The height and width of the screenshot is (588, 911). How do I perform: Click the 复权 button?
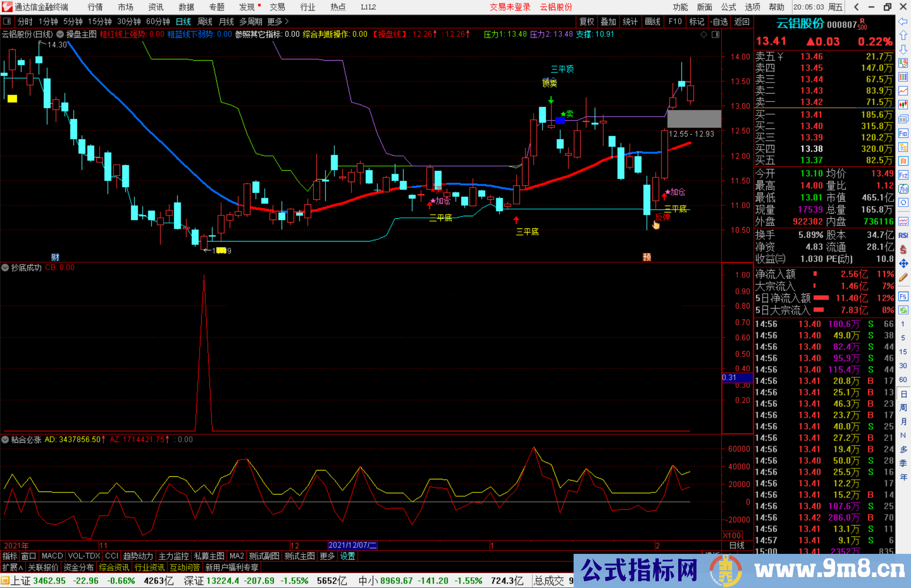coord(587,21)
